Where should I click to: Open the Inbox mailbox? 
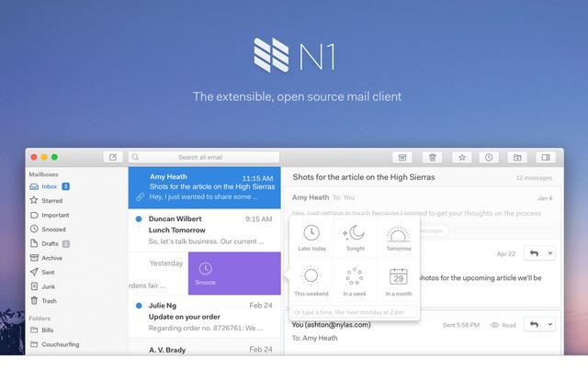(50, 186)
